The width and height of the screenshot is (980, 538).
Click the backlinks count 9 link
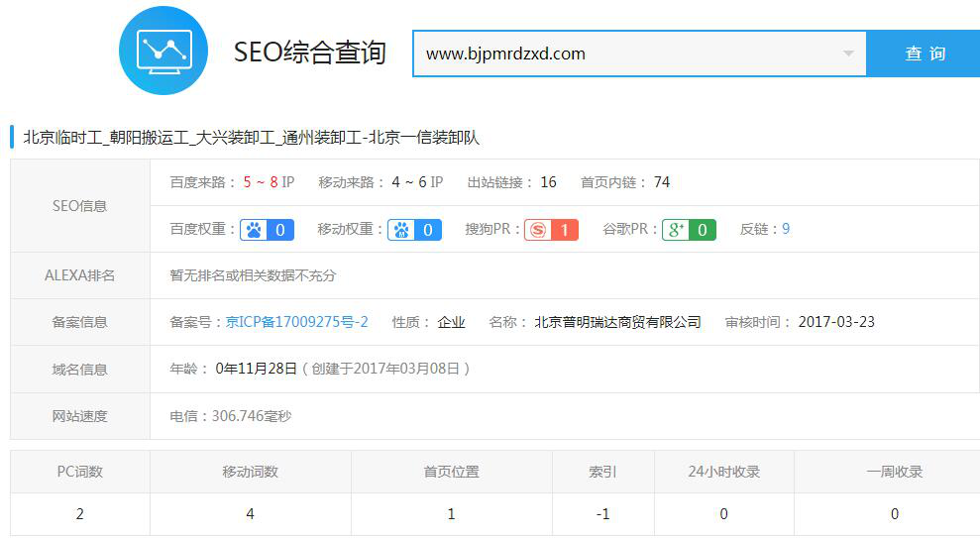786,229
